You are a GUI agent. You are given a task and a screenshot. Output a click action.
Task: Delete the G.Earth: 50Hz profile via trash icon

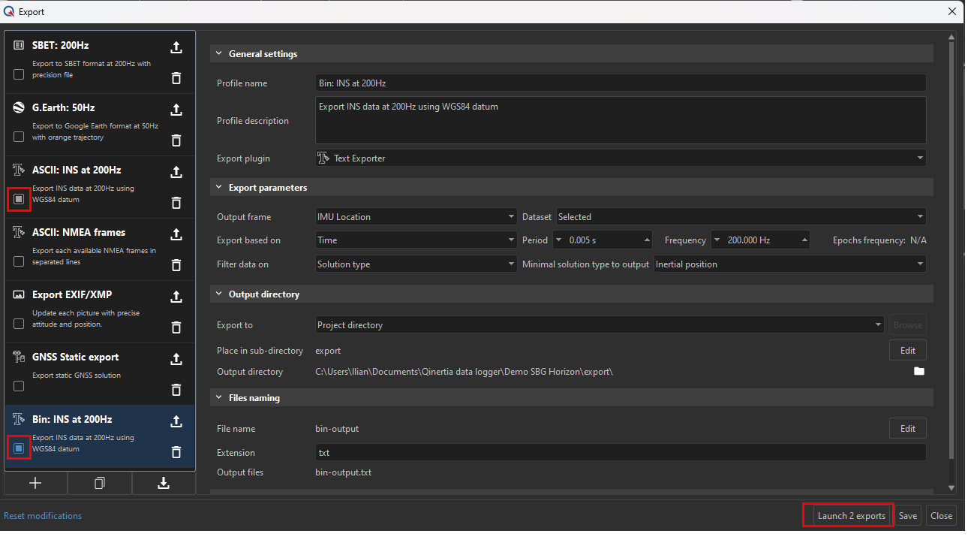176,140
